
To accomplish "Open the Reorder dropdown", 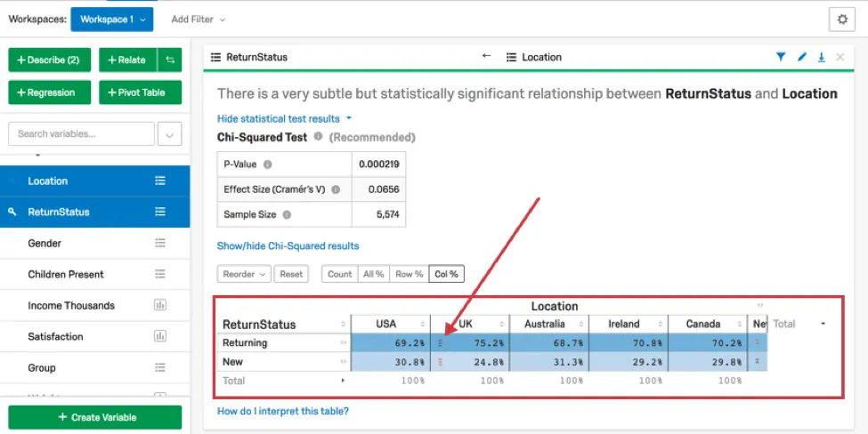I will pyautogui.click(x=244, y=274).
